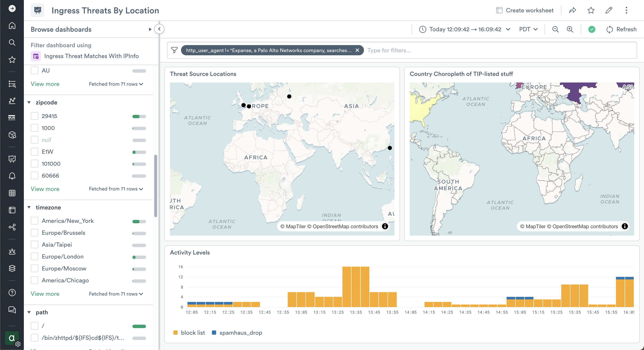Check the America/New_York timezone checkbox
This screenshot has height=350, width=644.
34,221
